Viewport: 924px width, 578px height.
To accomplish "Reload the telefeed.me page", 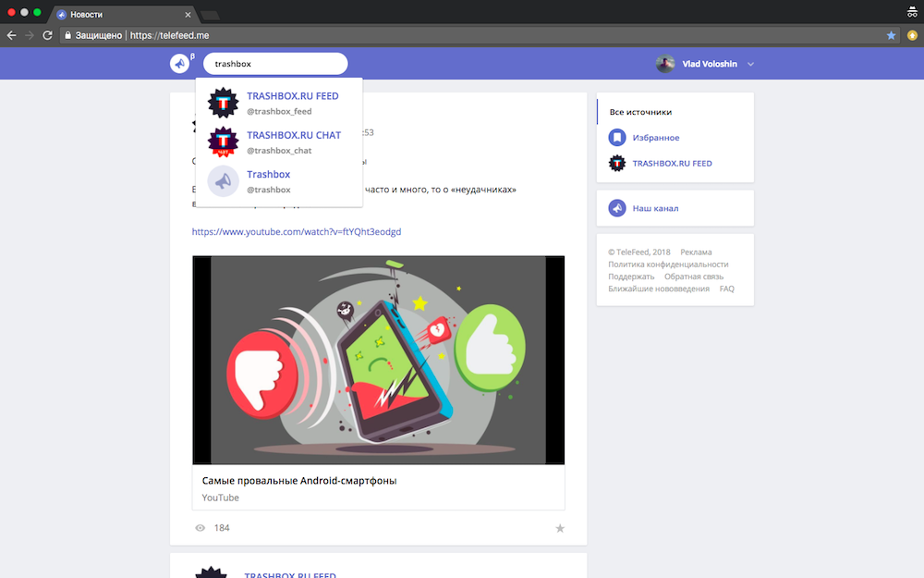I will (x=48, y=35).
